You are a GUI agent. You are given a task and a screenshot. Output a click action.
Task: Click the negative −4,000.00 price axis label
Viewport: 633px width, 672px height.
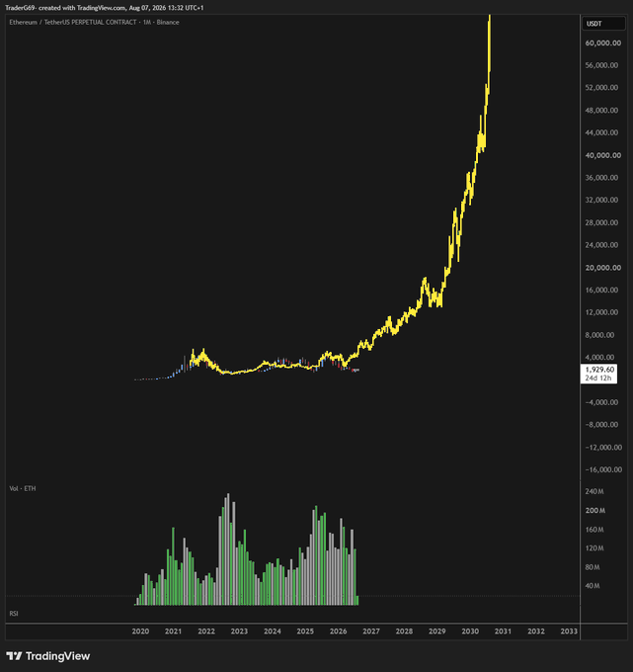pyautogui.click(x=601, y=402)
